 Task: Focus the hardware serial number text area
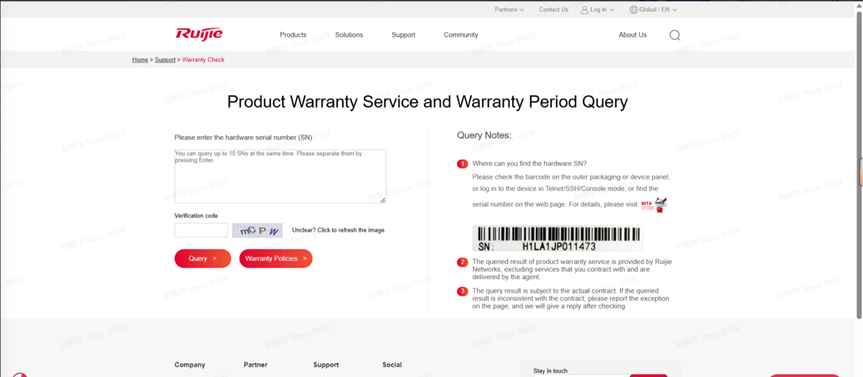click(x=280, y=176)
